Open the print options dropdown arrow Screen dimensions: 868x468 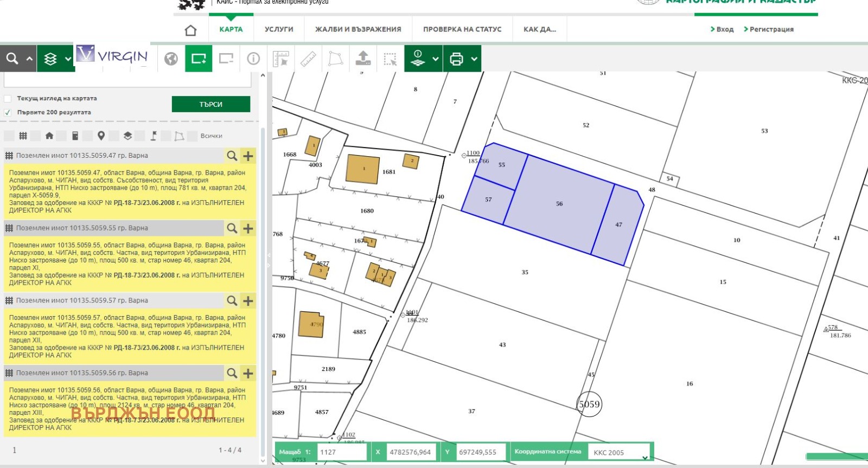474,59
